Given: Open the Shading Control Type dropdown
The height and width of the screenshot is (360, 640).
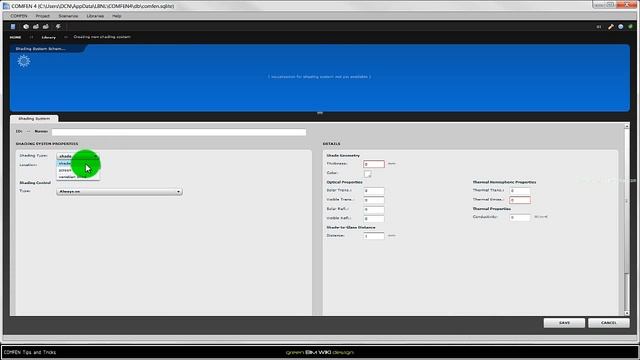Looking at the screenshot, I should tap(119, 191).
